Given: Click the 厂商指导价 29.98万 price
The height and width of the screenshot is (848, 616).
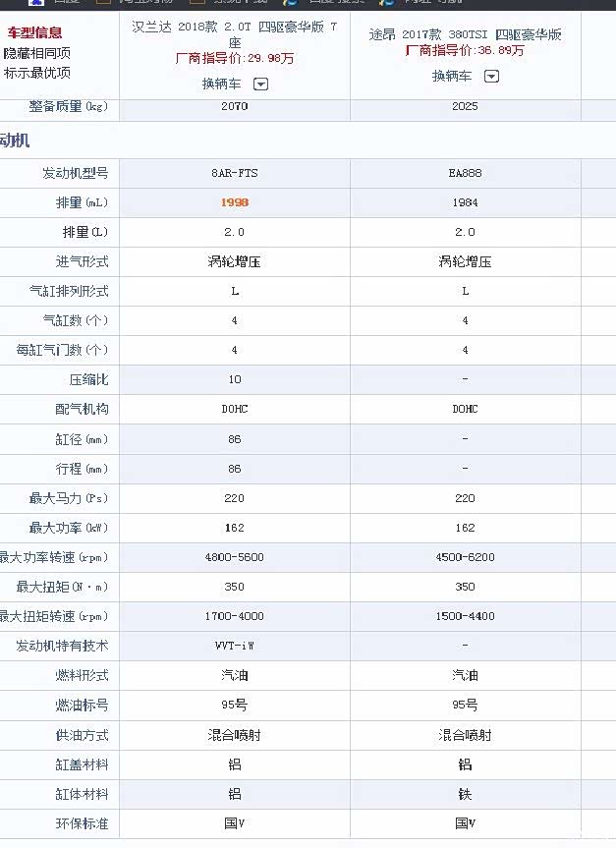Looking at the screenshot, I should [234, 58].
